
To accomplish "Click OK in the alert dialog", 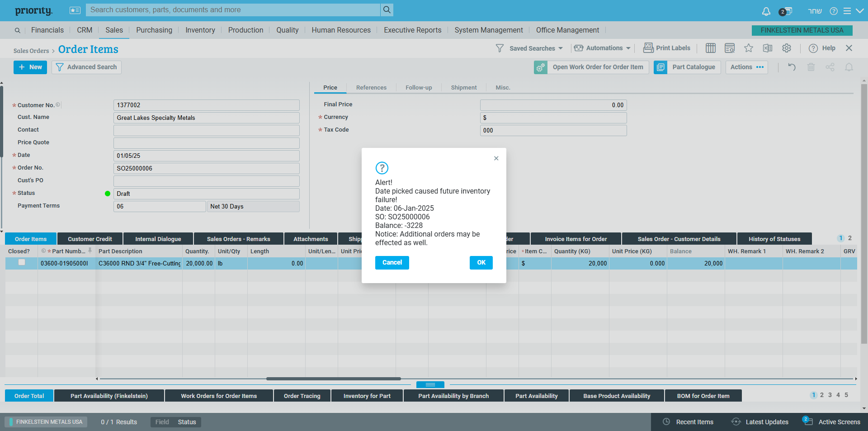I will coord(481,263).
